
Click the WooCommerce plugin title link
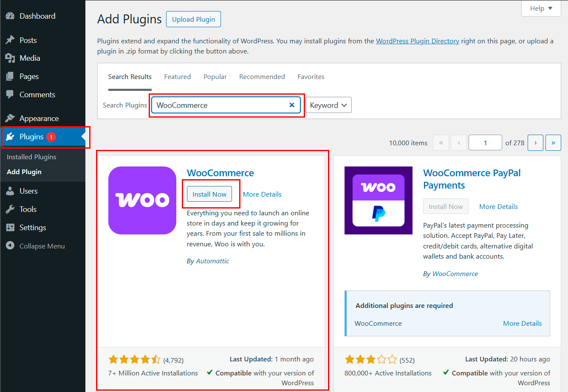220,173
